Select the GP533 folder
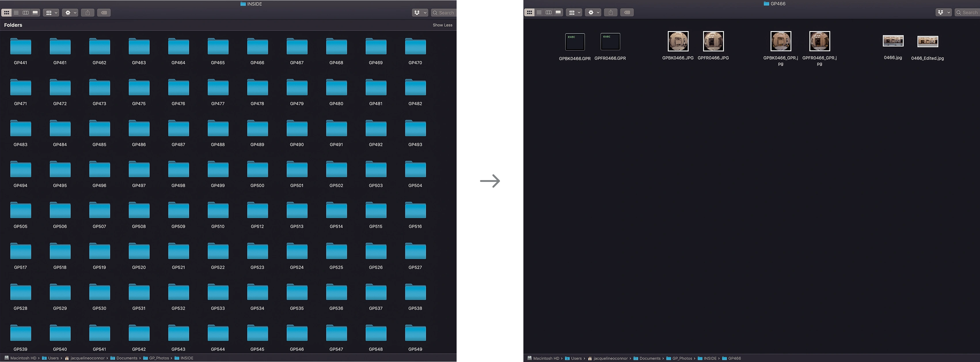 [218, 292]
